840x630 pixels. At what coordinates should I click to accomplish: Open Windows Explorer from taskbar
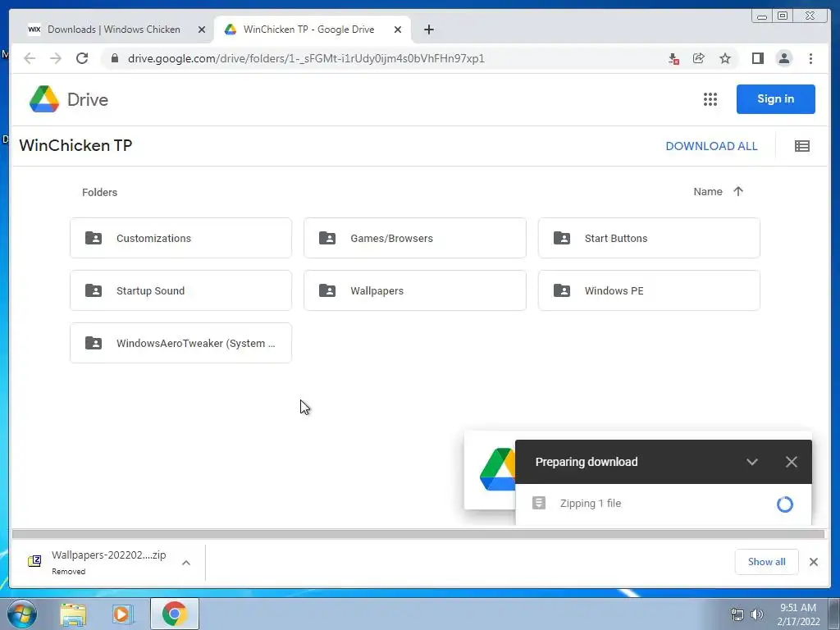[73, 614]
